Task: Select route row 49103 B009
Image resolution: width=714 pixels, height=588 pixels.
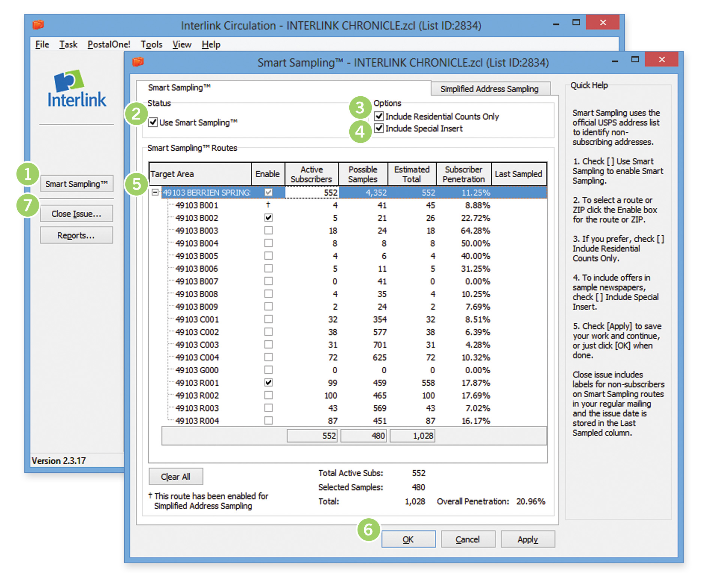Action: 354,307
